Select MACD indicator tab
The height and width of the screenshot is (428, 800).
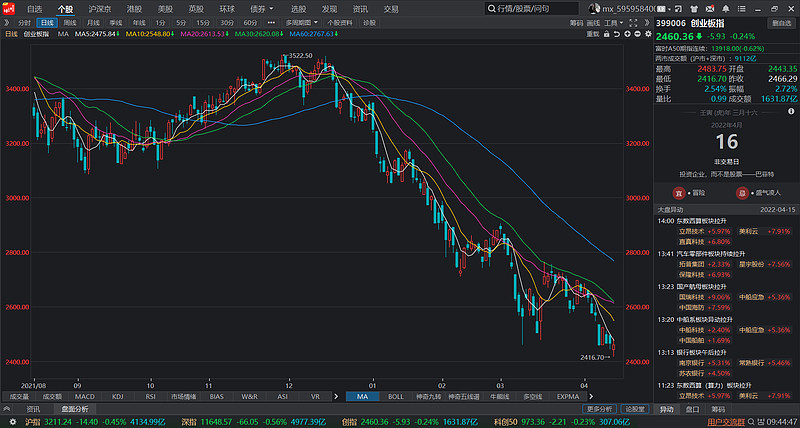(x=84, y=396)
